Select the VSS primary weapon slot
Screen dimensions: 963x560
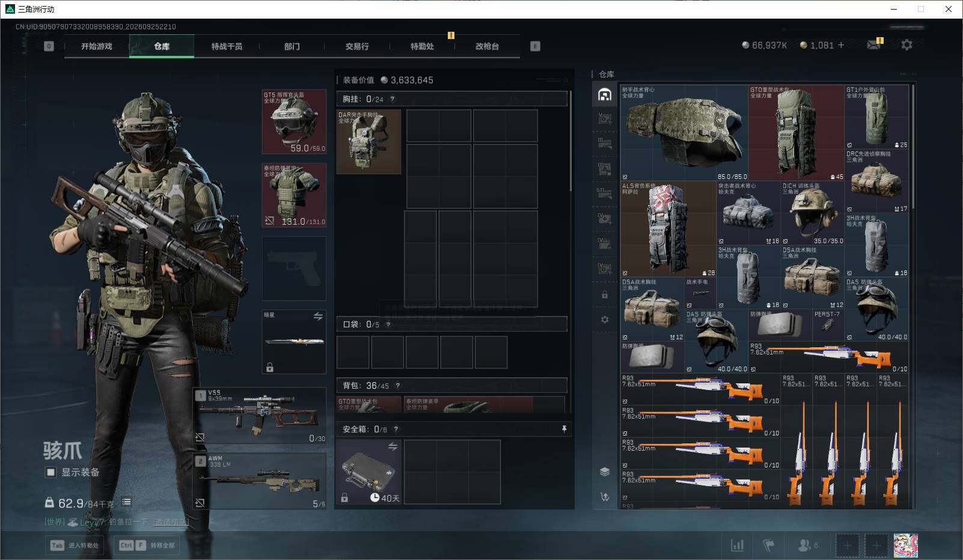click(260, 416)
